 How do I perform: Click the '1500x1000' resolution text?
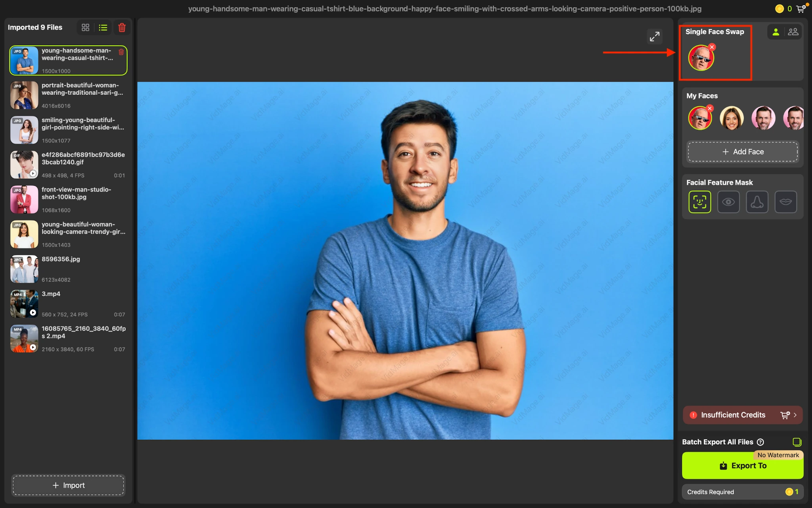coord(56,71)
